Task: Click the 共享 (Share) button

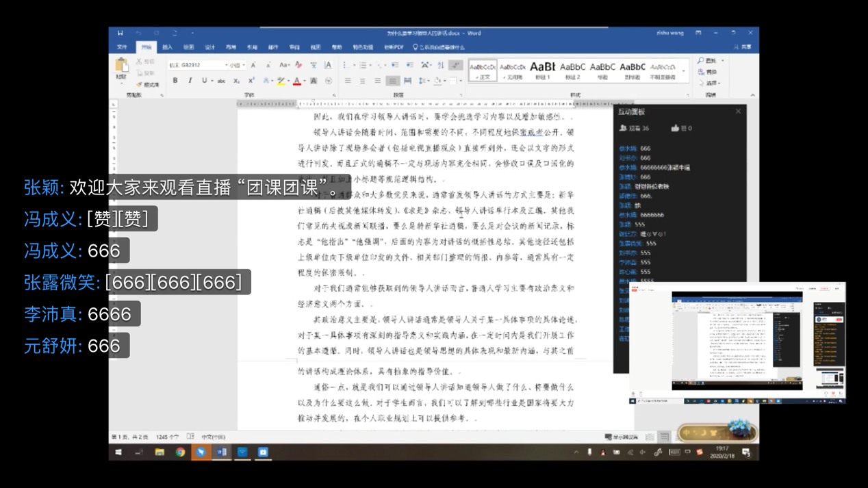Action: [x=743, y=47]
